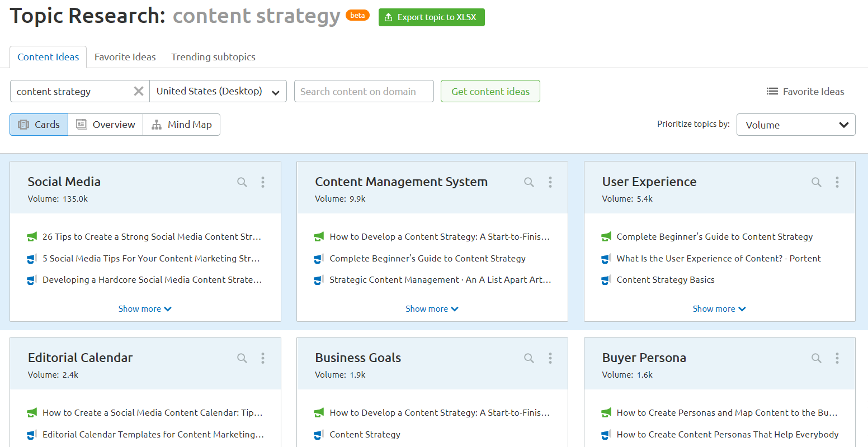
Task: Click the Editorial Calendar card title
Action: click(80, 358)
